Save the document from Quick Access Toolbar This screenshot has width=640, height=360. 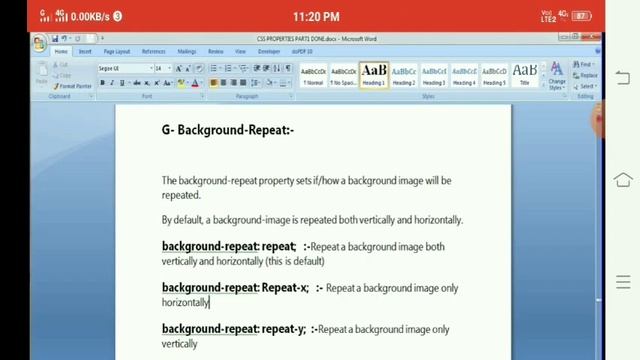tap(55, 39)
